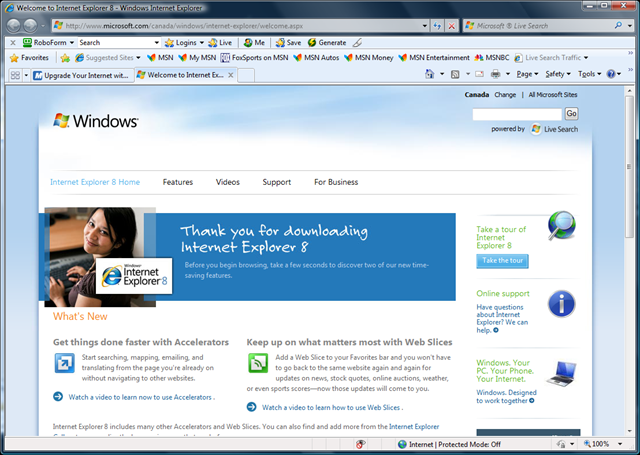The image size is (640, 455).
Task: Click the RoboForm Generate password button
Action: coord(327,42)
